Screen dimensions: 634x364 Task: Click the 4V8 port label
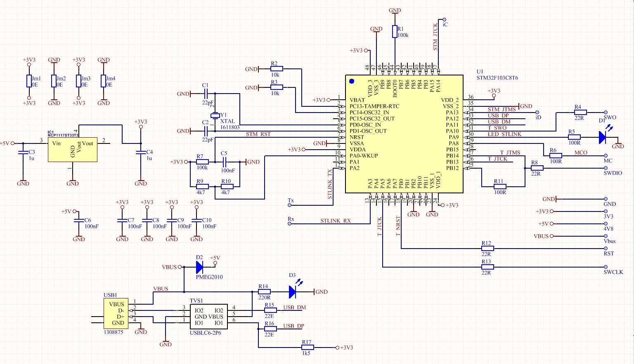coord(608,229)
